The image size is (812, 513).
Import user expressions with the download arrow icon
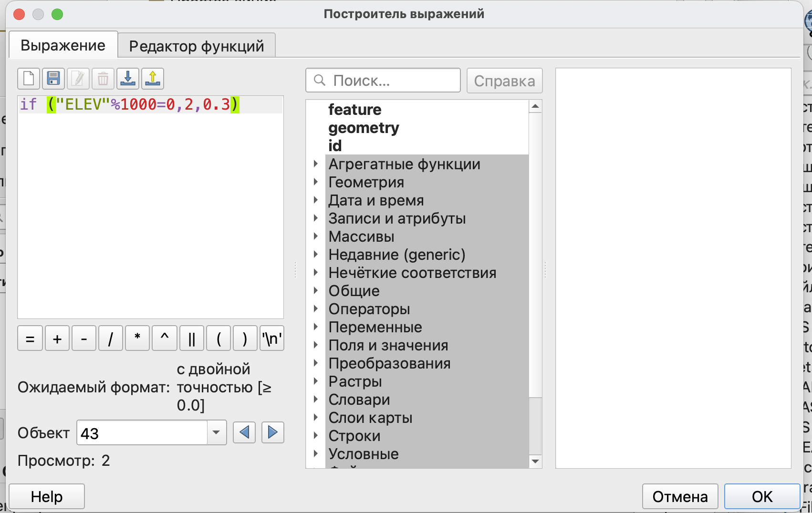coord(128,79)
